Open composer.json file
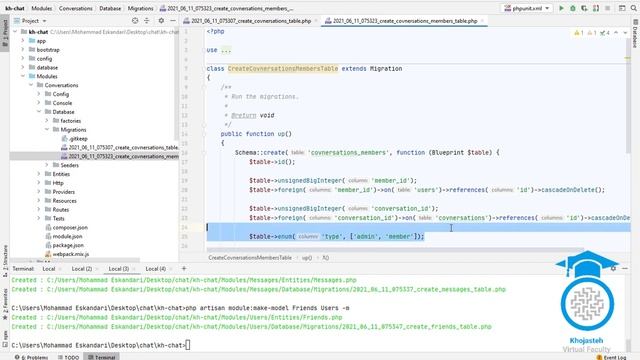 pyautogui.click(x=70, y=227)
